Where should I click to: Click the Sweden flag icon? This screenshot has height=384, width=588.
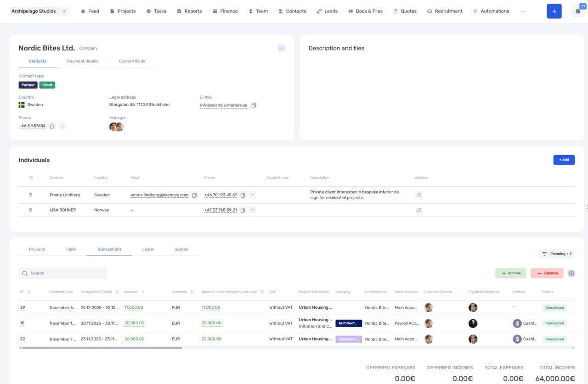coord(22,105)
